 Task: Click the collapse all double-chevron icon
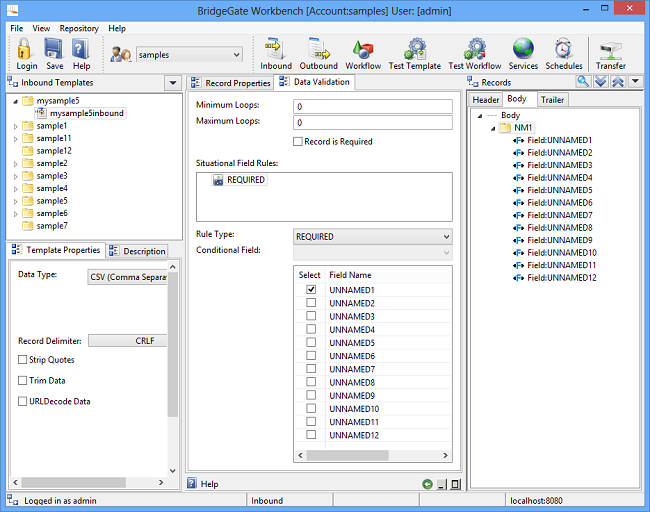(x=618, y=81)
